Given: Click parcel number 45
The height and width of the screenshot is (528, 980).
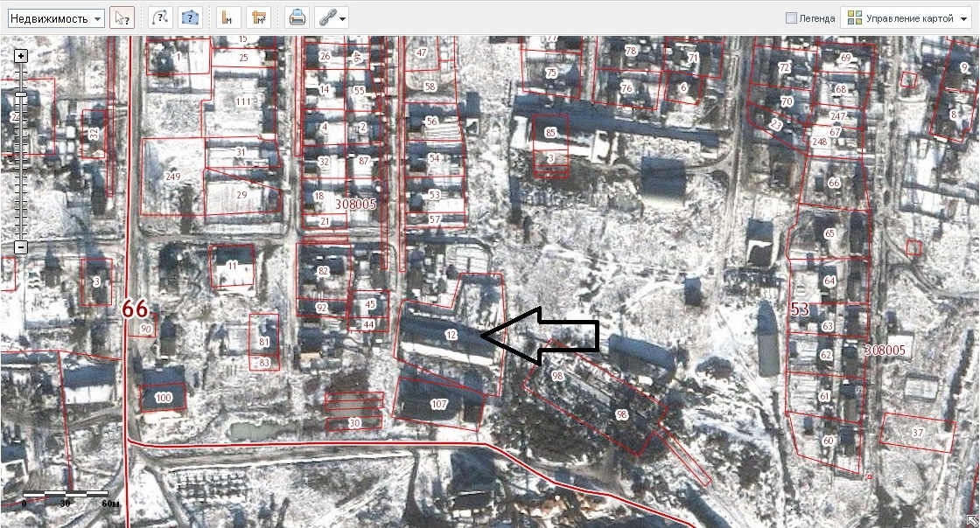Looking at the screenshot, I should (370, 304).
